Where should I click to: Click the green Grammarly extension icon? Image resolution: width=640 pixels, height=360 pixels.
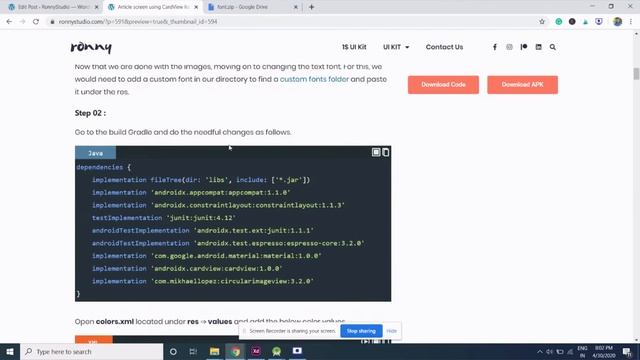(x=559, y=22)
